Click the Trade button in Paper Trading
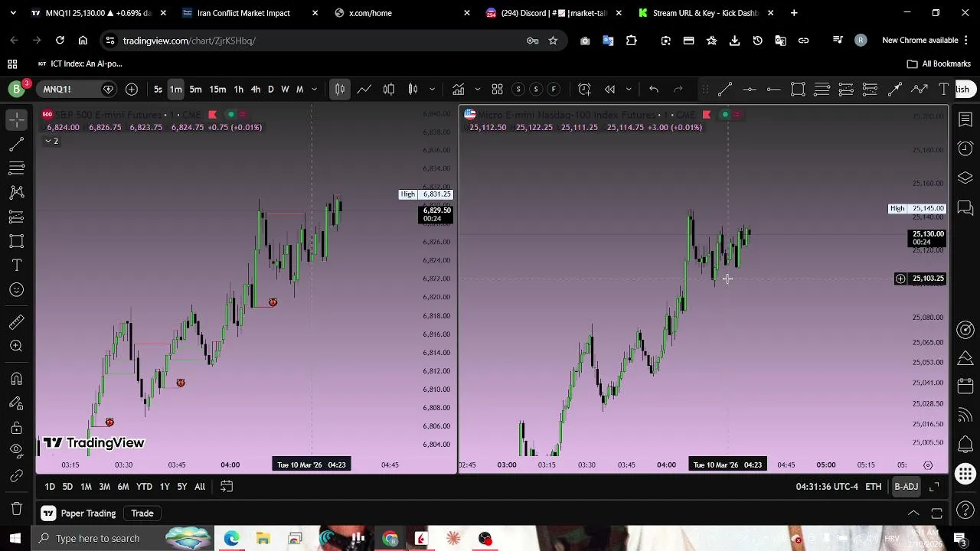The width and height of the screenshot is (980, 551). click(x=142, y=514)
